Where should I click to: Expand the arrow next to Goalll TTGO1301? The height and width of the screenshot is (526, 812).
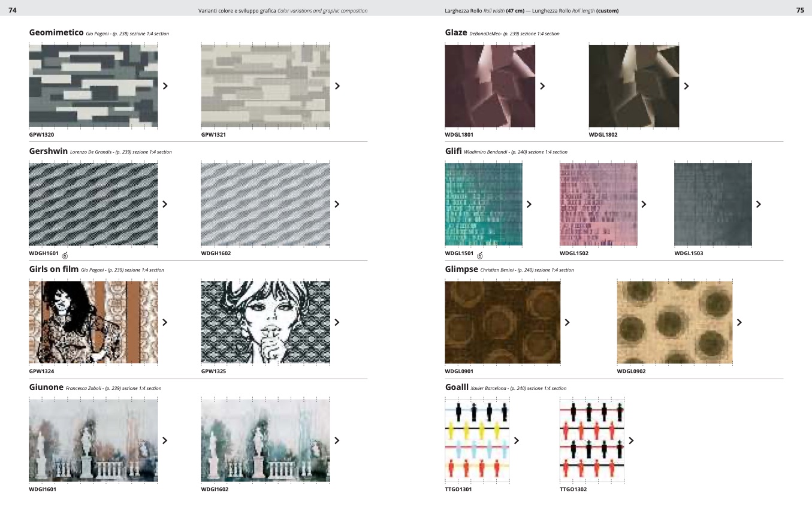tap(516, 440)
